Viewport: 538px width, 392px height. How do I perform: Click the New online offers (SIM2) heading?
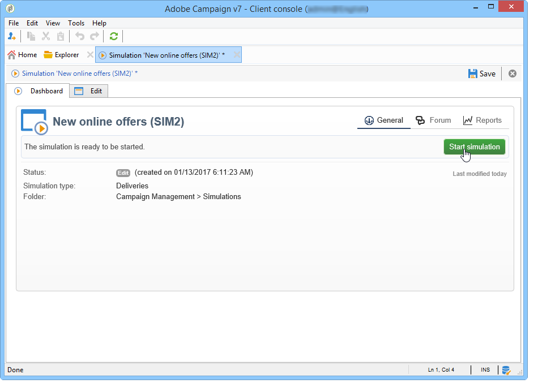[x=118, y=122]
